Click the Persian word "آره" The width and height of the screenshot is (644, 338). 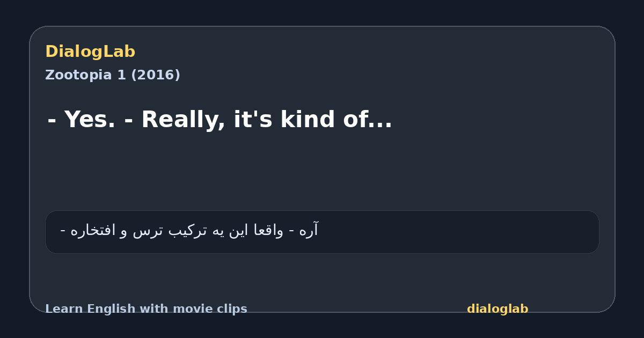click(x=308, y=230)
